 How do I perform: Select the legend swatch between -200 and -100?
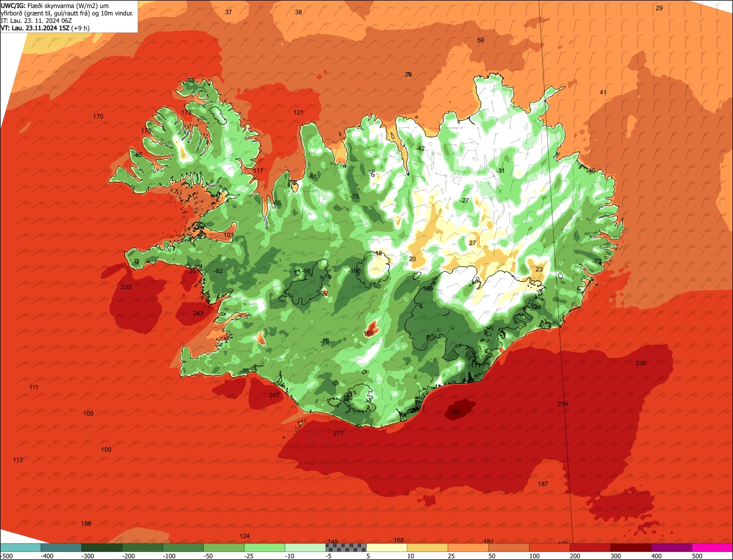point(143,548)
